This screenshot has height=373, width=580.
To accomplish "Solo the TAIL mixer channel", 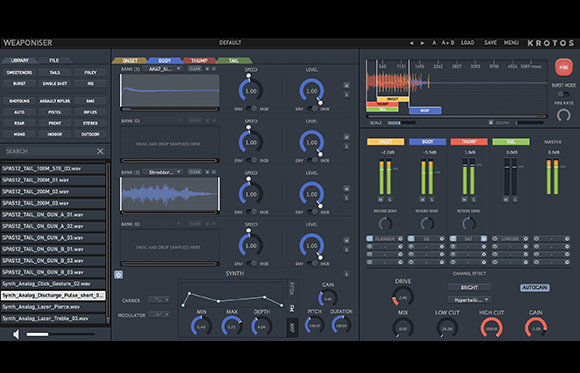I will [515, 199].
